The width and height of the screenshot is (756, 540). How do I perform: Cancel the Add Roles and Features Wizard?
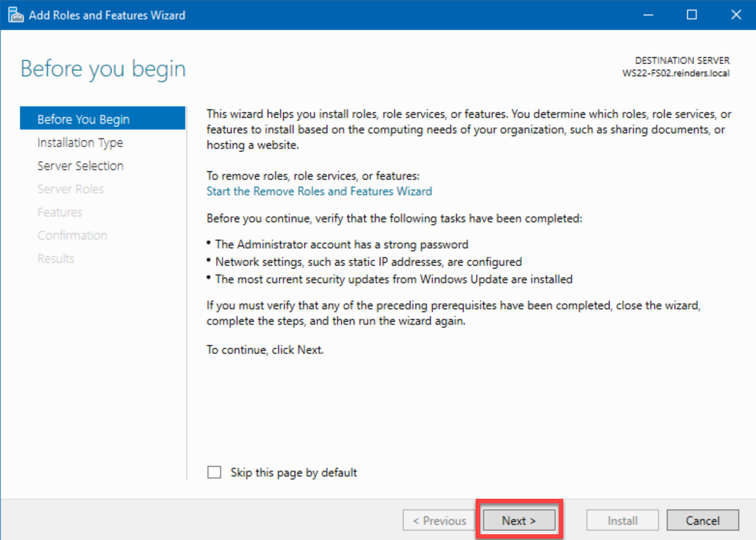(x=703, y=520)
